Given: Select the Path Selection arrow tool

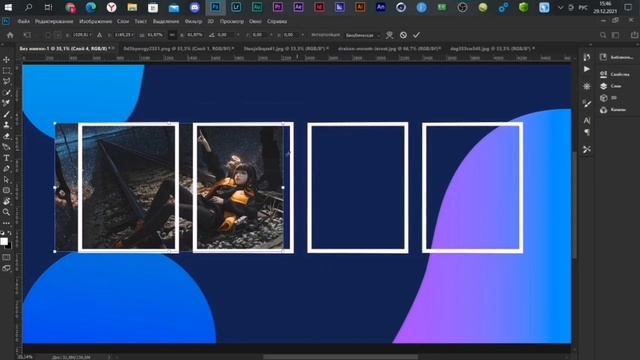Looking at the screenshot, I should tap(7, 180).
